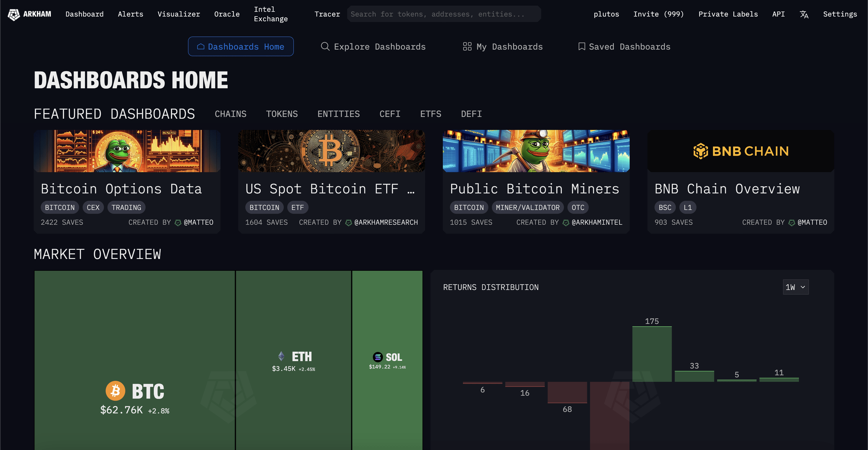Click the MINER/VALIDATOR tag chip
Viewport: 868px width, 450px height.
(527, 208)
